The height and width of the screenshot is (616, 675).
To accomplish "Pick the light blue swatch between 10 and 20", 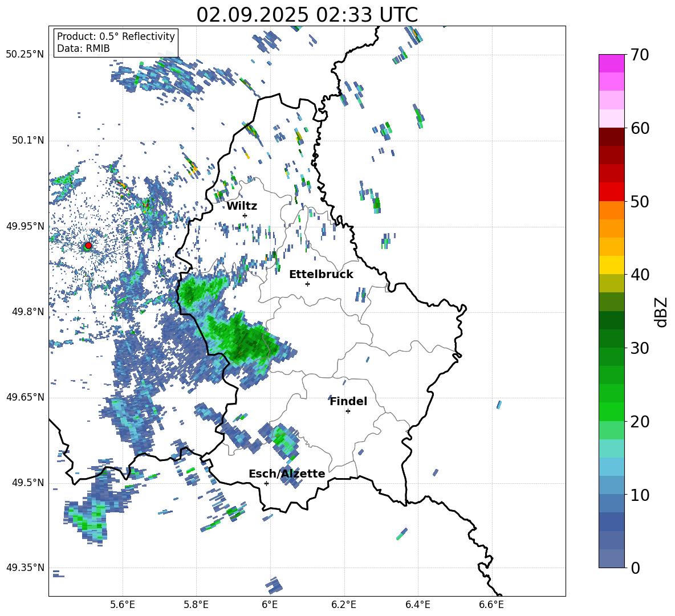I will tap(611, 467).
